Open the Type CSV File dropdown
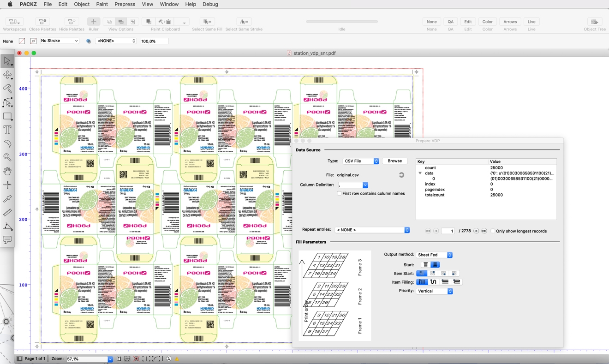The height and width of the screenshot is (364, 609). pyautogui.click(x=360, y=161)
